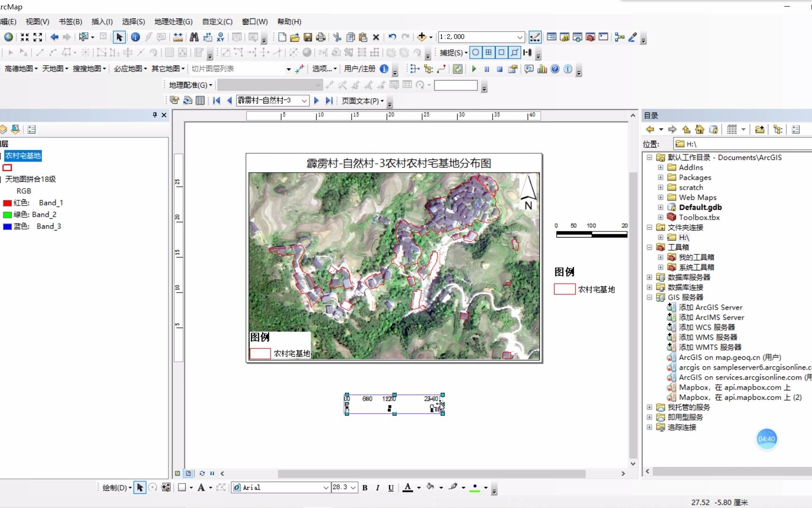Select the HTML popup tool
The height and width of the screenshot is (508, 812).
[161, 37]
